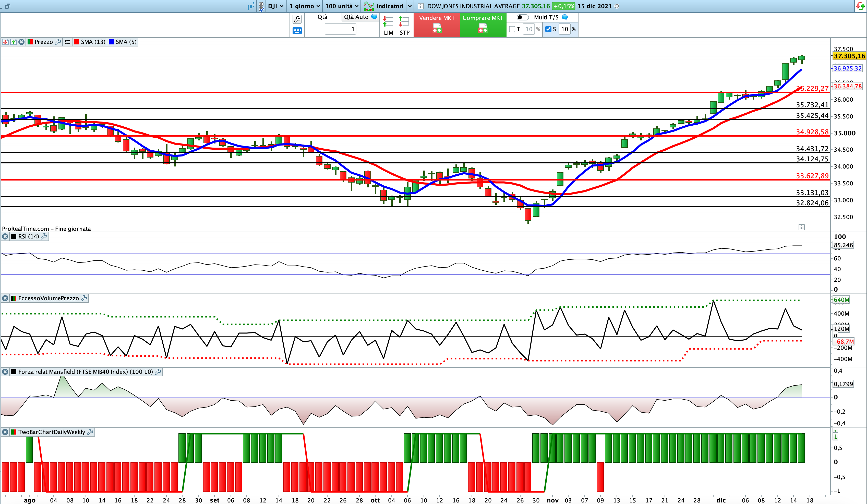The width and height of the screenshot is (867, 504).
Task: Click the info icon next to DOW JONES
Action: pos(420,6)
